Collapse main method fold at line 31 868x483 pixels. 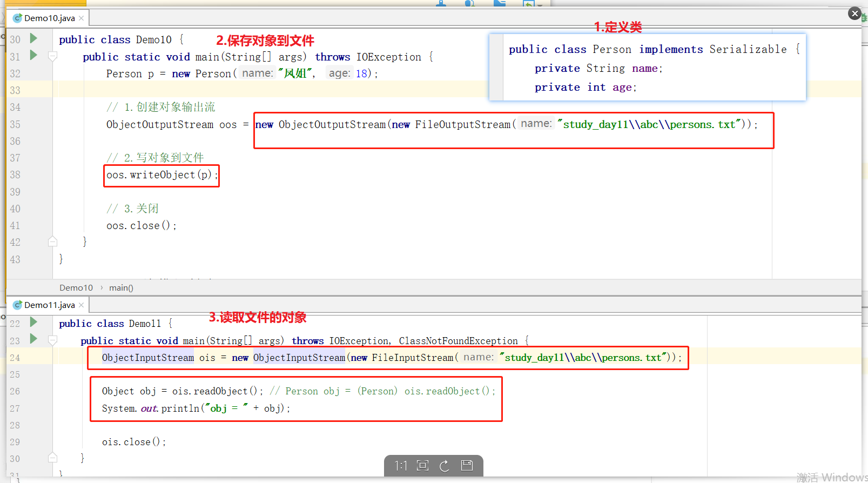click(52, 56)
